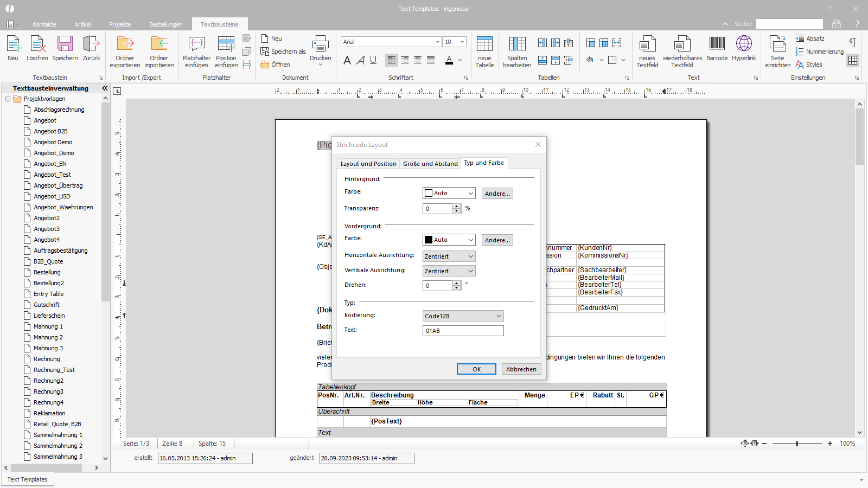Collapse the Textbausteinverwaltung panel
The width and height of the screenshot is (868, 488).
click(105, 88)
